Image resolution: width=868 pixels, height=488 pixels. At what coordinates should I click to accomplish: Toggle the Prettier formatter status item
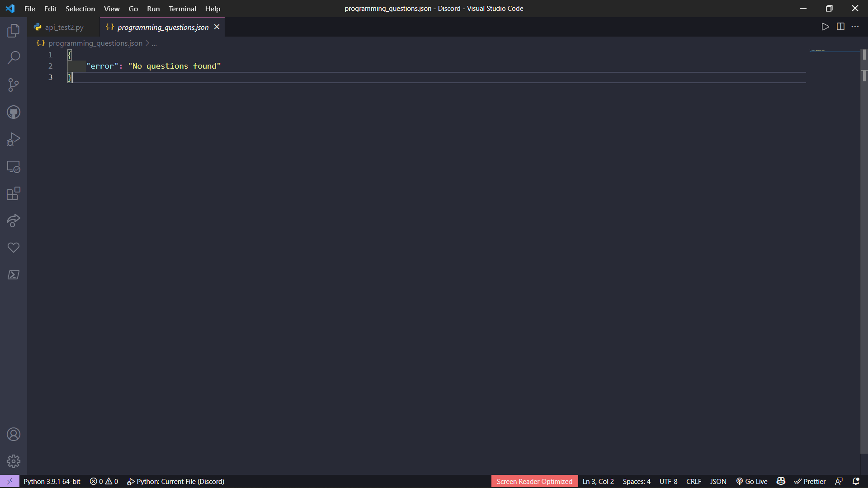coord(810,481)
